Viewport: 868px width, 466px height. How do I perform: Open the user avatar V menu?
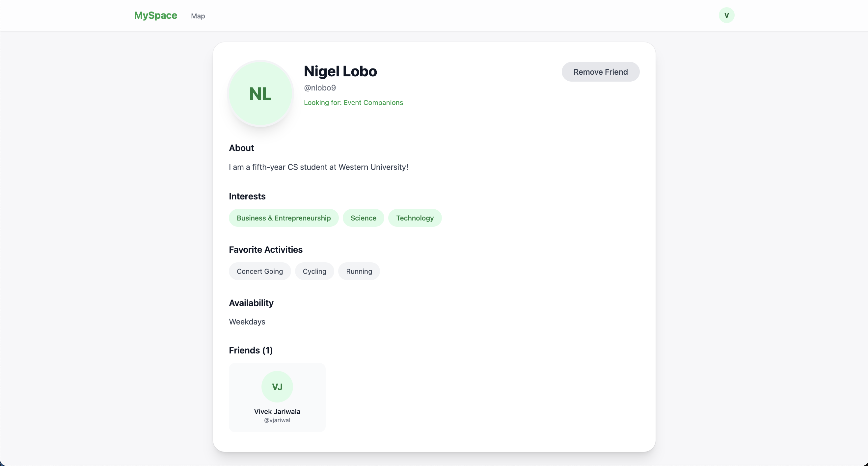(726, 15)
